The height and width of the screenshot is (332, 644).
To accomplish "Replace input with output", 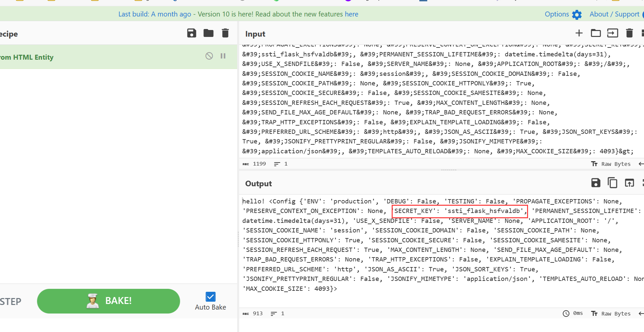I will [x=629, y=183].
